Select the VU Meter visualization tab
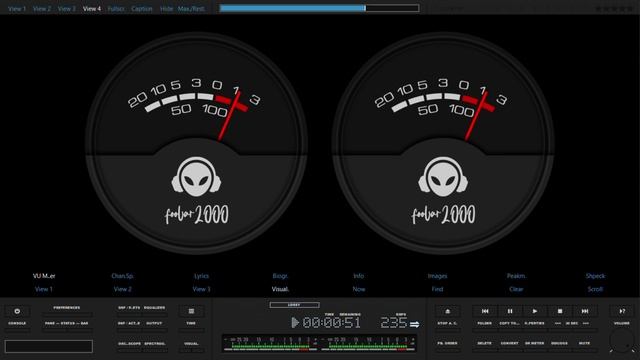 (44, 276)
